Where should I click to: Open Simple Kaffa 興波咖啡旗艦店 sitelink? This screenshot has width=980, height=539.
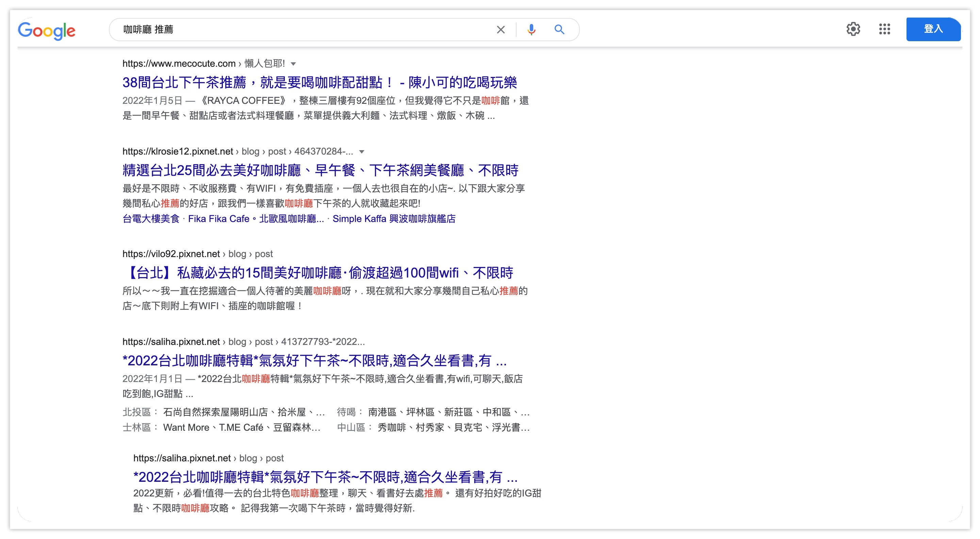(394, 219)
